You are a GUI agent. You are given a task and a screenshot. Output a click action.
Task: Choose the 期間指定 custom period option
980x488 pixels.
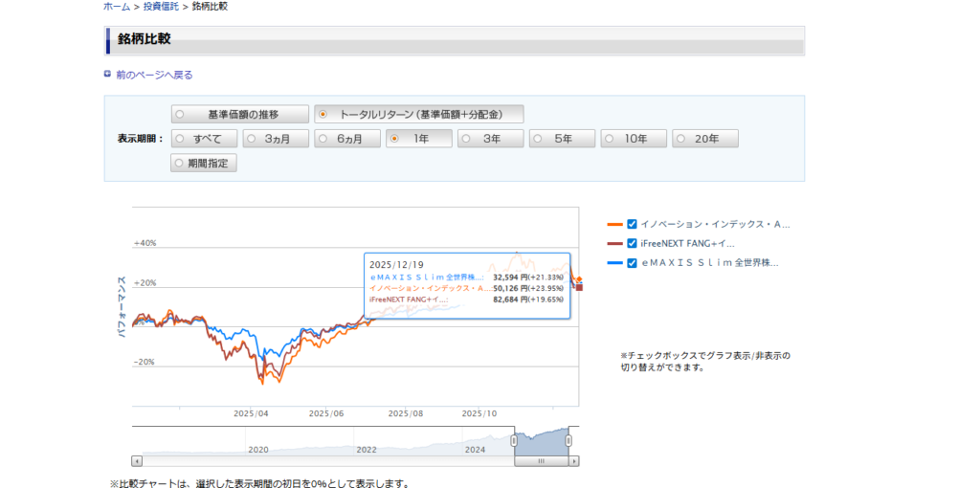(x=204, y=163)
